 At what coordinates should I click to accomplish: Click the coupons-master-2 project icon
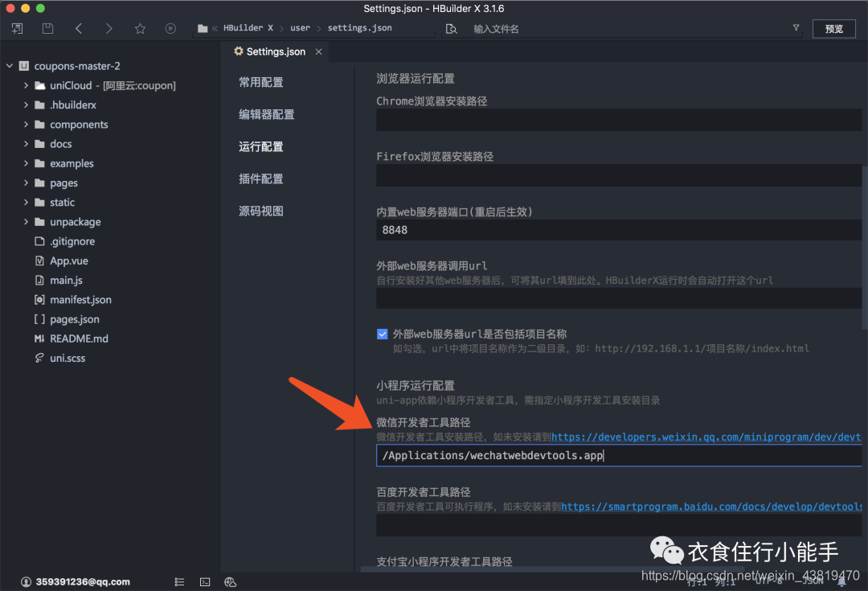click(24, 66)
